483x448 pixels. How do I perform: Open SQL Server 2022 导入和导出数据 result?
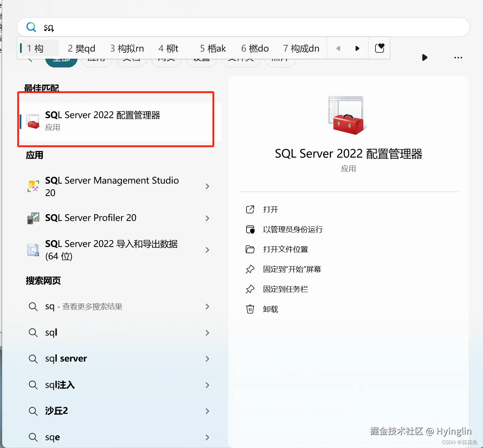(x=111, y=250)
